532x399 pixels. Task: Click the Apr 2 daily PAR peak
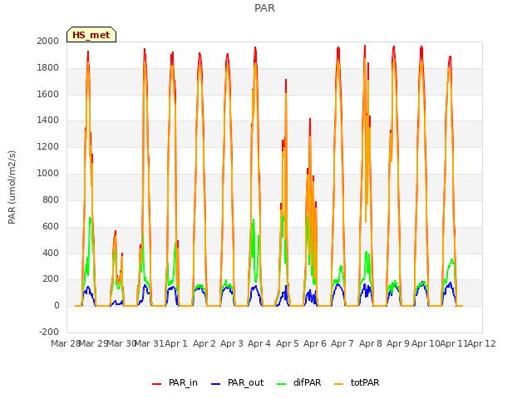[x=199, y=54]
